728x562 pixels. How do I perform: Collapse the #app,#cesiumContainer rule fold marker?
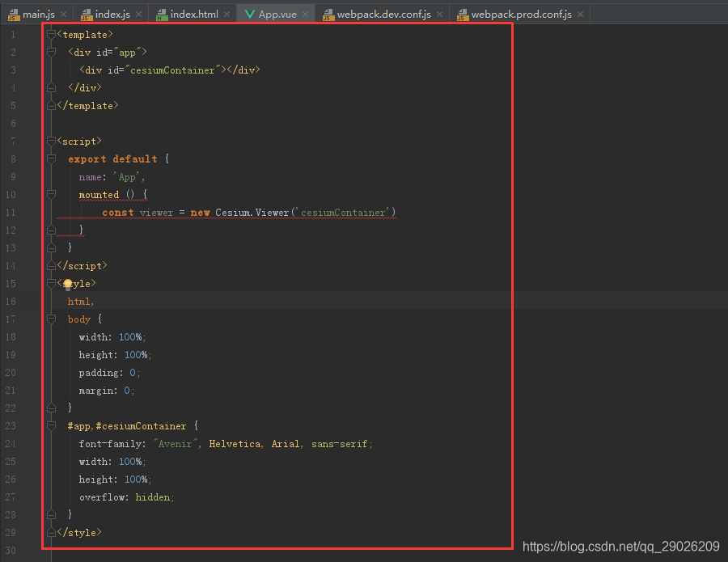[x=50, y=425]
